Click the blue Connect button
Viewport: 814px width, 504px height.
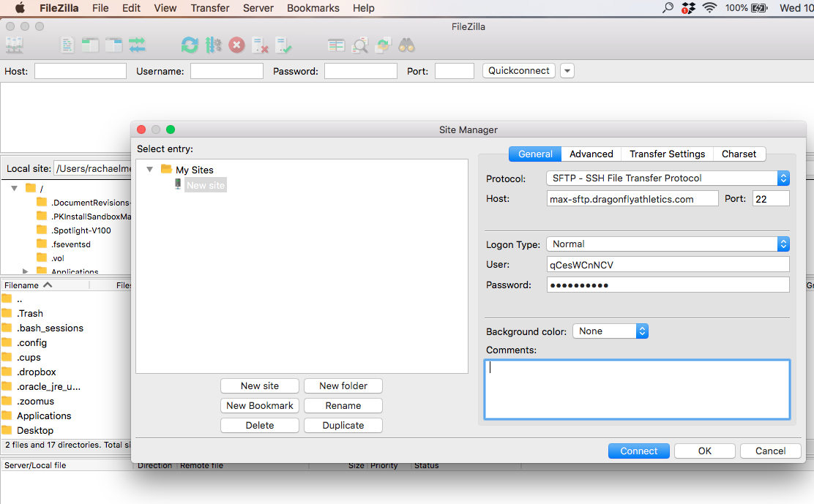[638, 451]
